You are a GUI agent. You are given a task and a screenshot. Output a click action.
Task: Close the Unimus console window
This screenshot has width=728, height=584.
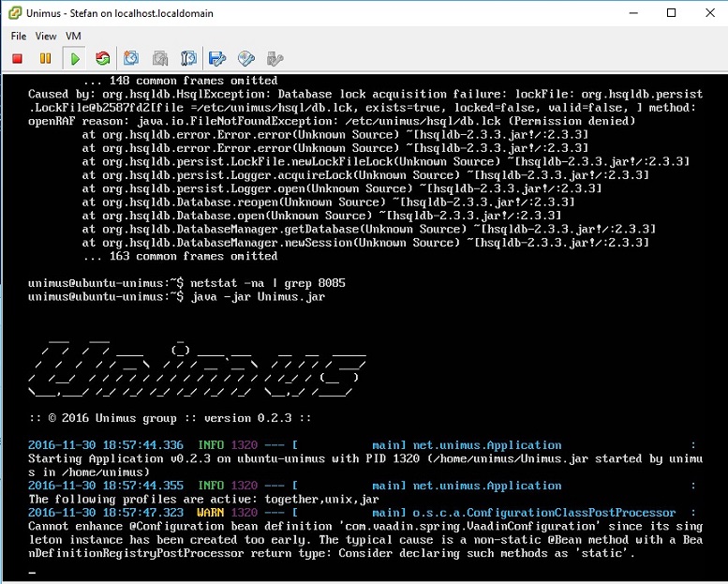[710, 13]
